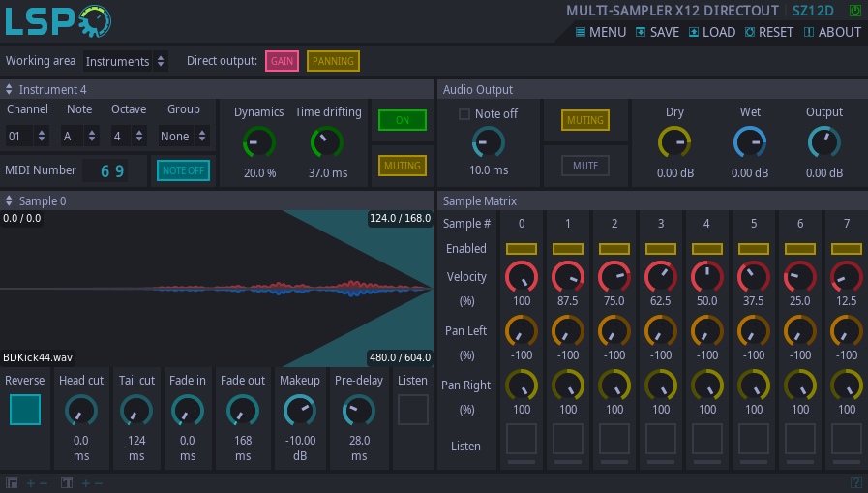This screenshot has width=868, height=493.
Task: Open the ABOUT item
Action: point(832,32)
